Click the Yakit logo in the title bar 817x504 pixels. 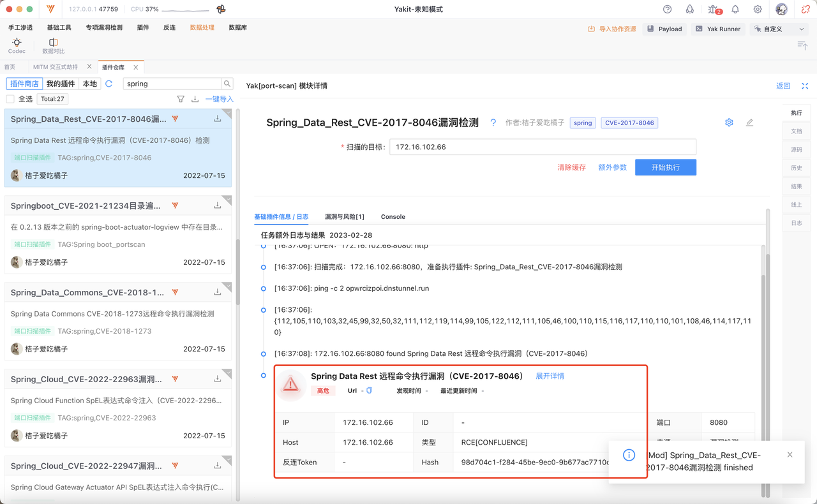pos(51,10)
